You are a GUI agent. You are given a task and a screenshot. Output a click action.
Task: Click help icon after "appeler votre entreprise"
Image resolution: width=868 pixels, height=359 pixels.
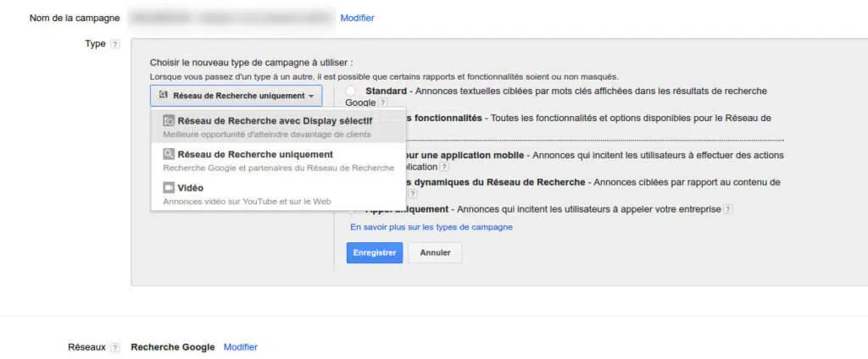[728, 209]
